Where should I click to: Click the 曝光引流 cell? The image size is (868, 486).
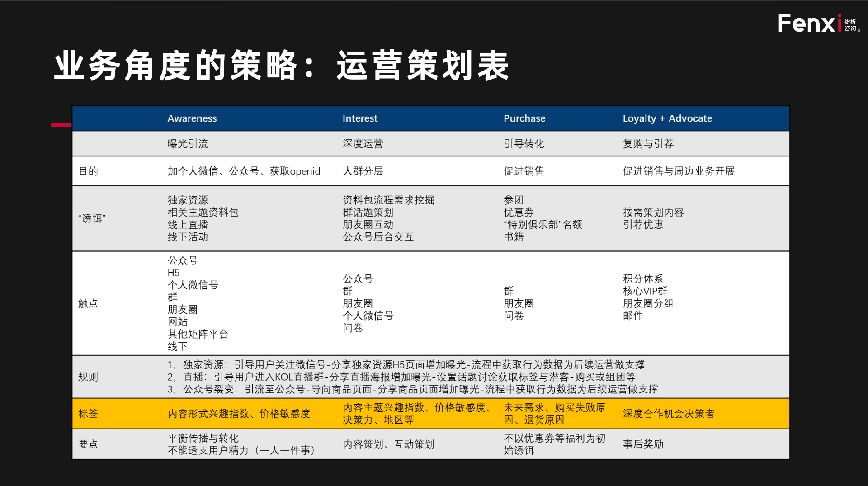coord(188,144)
